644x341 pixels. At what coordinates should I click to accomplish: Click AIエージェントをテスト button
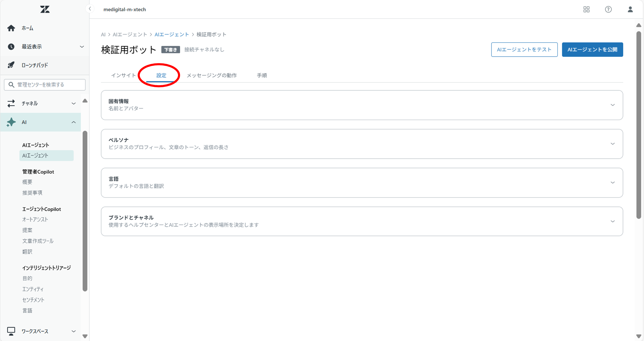524,50
